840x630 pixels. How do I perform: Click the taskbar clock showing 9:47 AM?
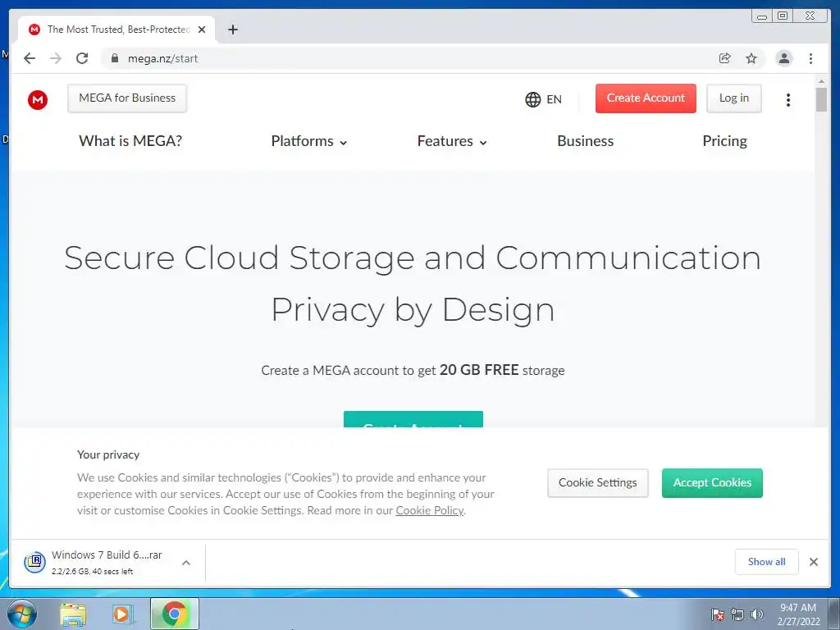point(798,614)
